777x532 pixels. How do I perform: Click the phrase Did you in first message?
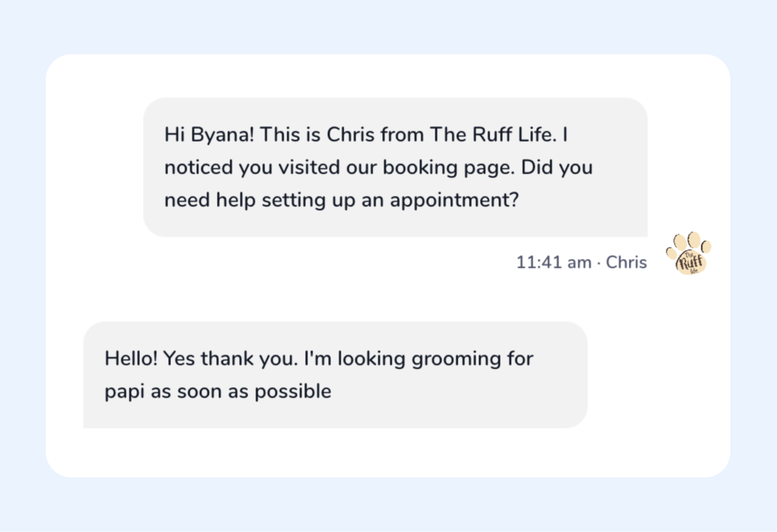[556, 167]
